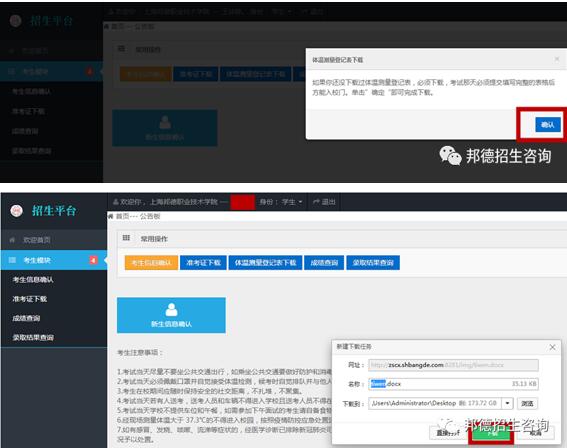Click the blue 确认 button in the dialog
This screenshot has height=448, width=567.
point(548,125)
